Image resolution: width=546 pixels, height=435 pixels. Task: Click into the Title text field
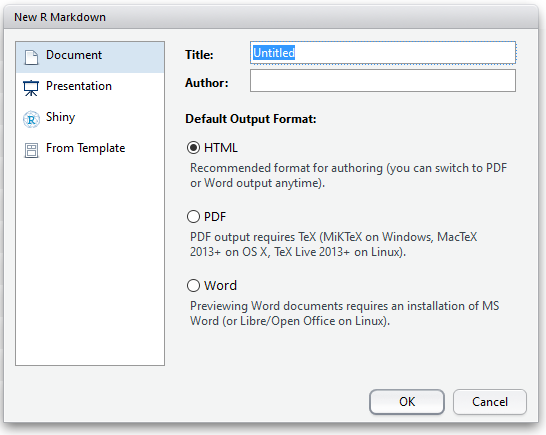click(383, 53)
